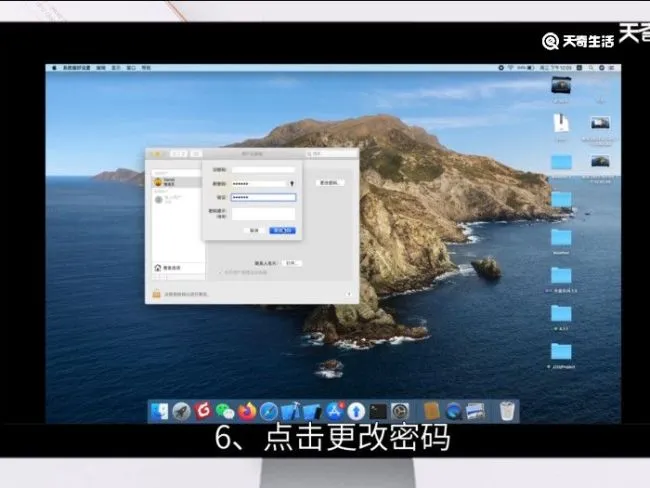Open the top dark thumbnail desktop file
This screenshot has width=650, height=488.
point(561,85)
